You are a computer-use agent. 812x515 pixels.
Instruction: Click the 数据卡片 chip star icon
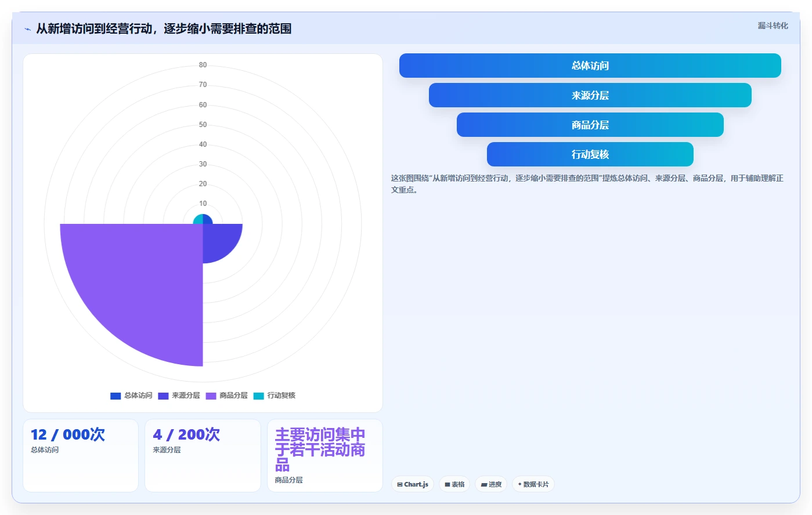pos(519,484)
